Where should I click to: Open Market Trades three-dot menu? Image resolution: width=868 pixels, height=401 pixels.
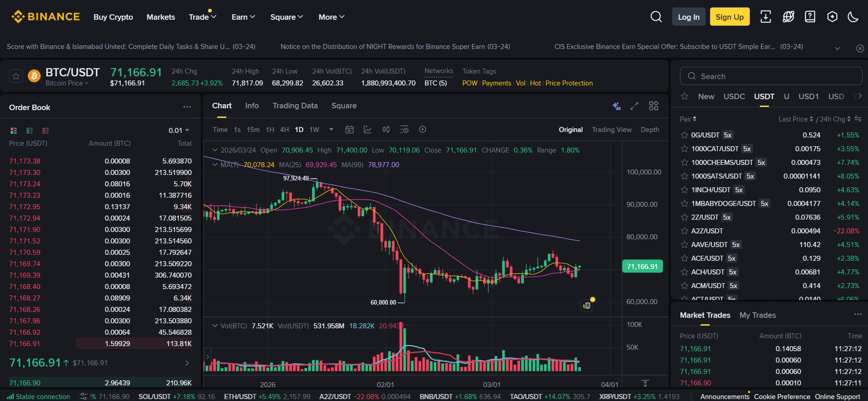click(x=858, y=314)
